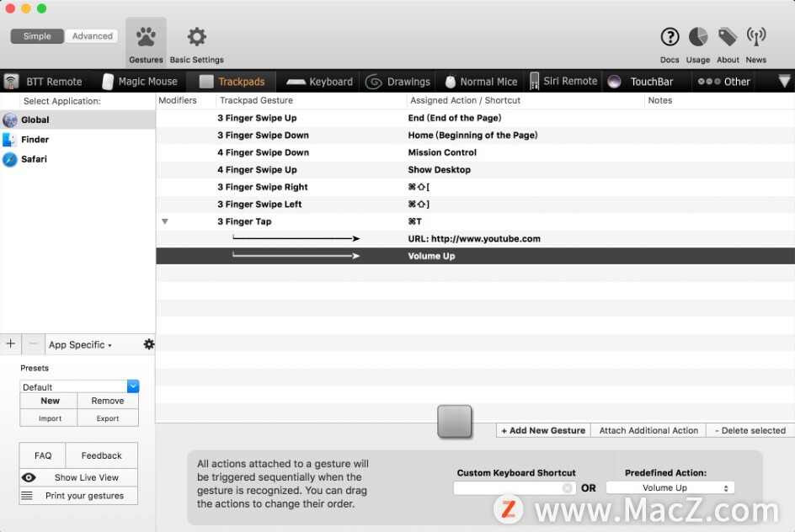The width and height of the screenshot is (795, 532).
Task: Select the 3 Finger Swipe Right row
Action: click(x=475, y=187)
